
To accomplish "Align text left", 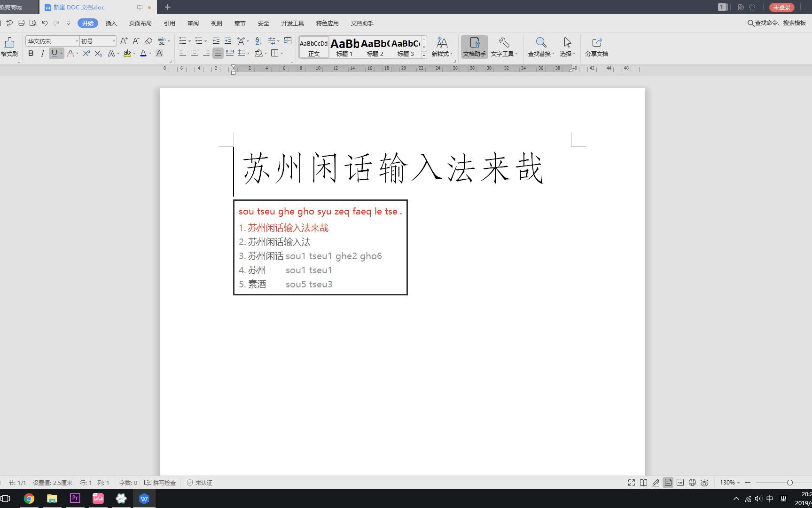I will click(x=183, y=53).
